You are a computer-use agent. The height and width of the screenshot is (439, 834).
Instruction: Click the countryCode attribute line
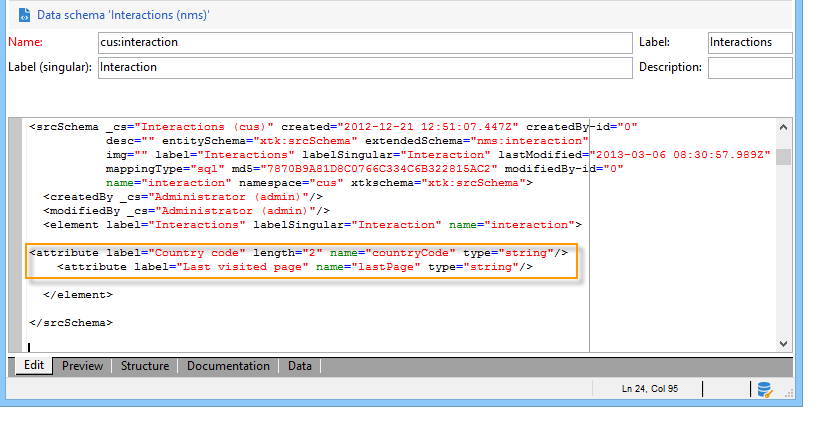[x=298, y=253]
